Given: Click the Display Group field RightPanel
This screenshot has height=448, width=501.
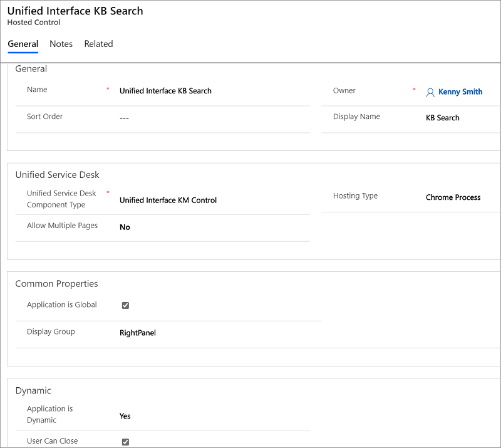Looking at the screenshot, I should point(137,333).
